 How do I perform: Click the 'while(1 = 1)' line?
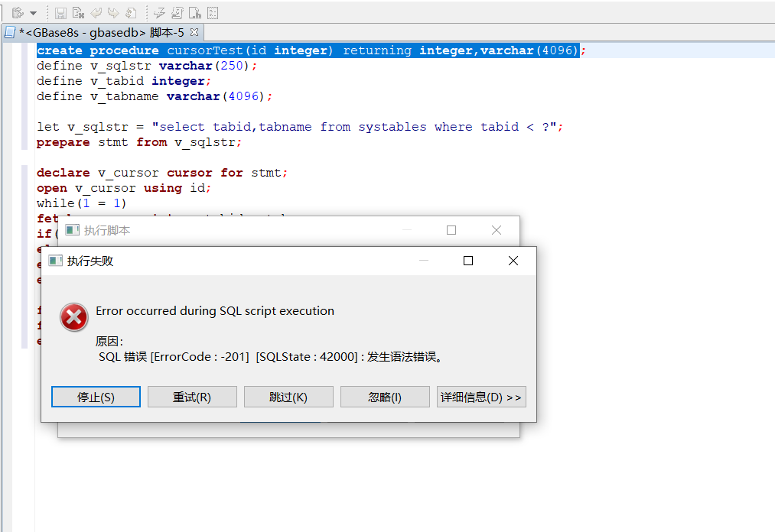pos(82,203)
